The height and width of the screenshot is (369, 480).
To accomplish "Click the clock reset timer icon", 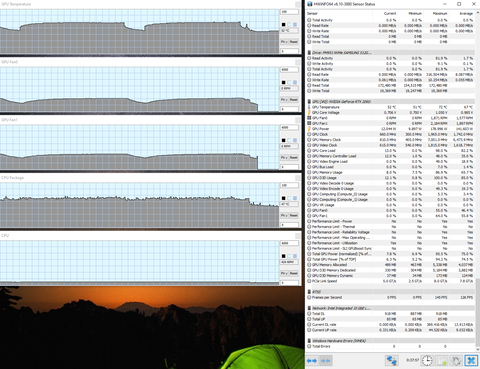I will [427, 360].
